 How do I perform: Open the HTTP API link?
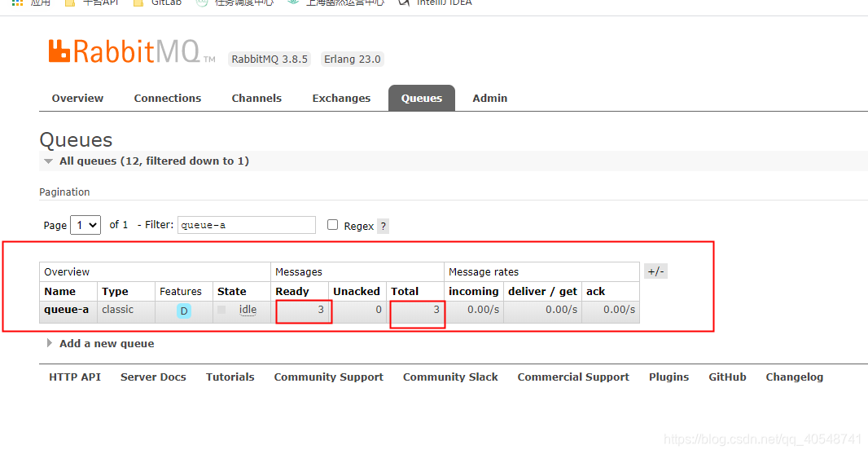coord(75,377)
